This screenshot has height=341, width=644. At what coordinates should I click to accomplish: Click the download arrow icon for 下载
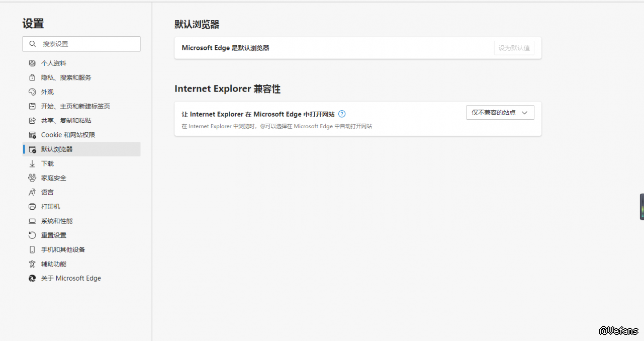point(32,163)
